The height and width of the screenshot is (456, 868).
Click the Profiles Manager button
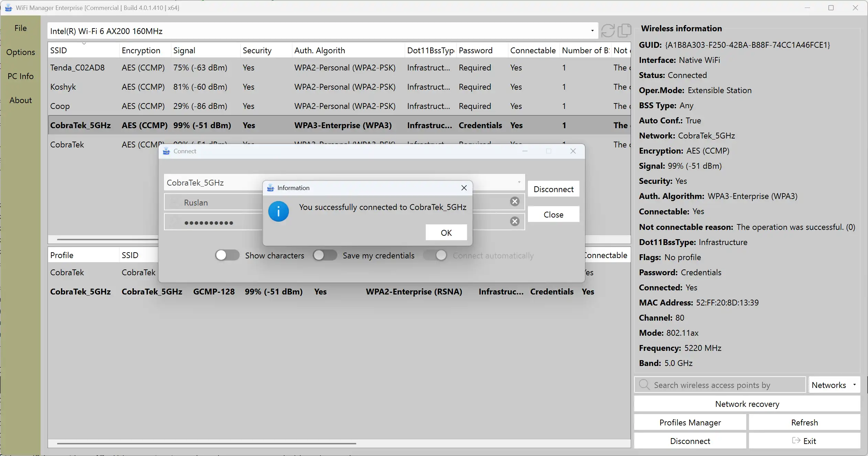(690, 422)
